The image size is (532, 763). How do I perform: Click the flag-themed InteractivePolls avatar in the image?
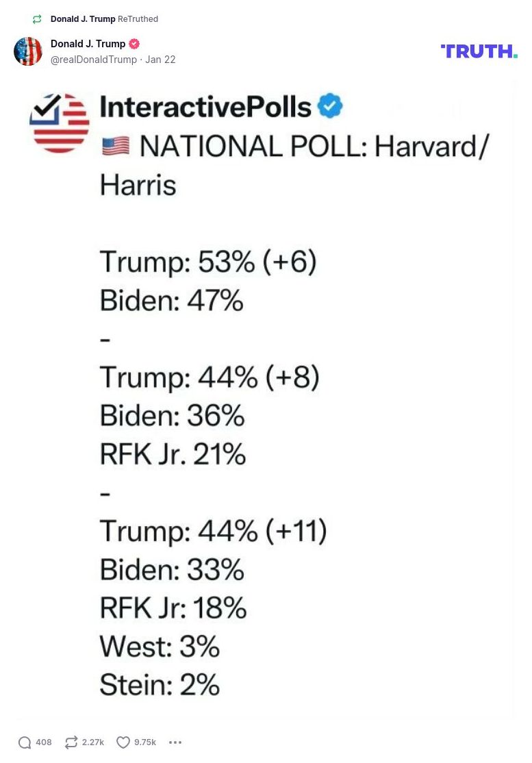59,123
